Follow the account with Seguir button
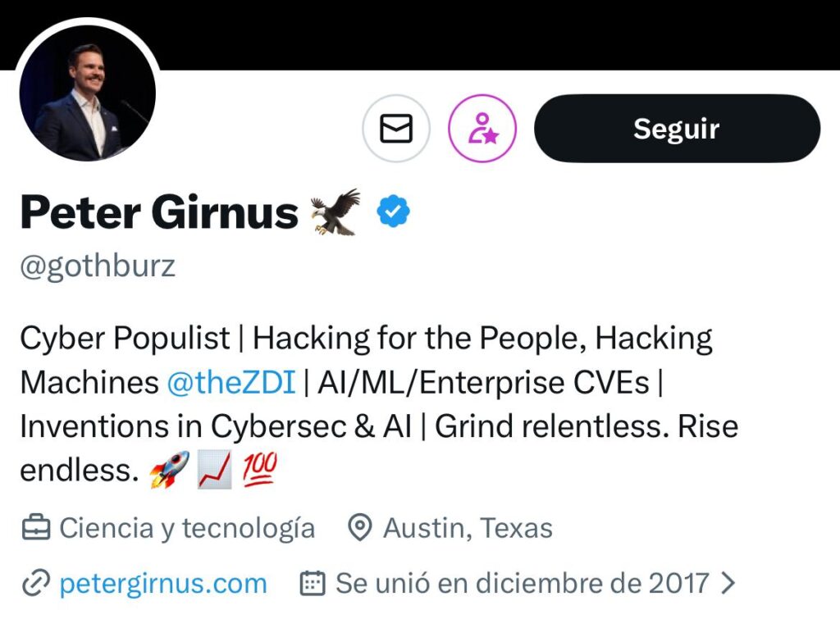The image size is (840, 628). (x=677, y=129)
